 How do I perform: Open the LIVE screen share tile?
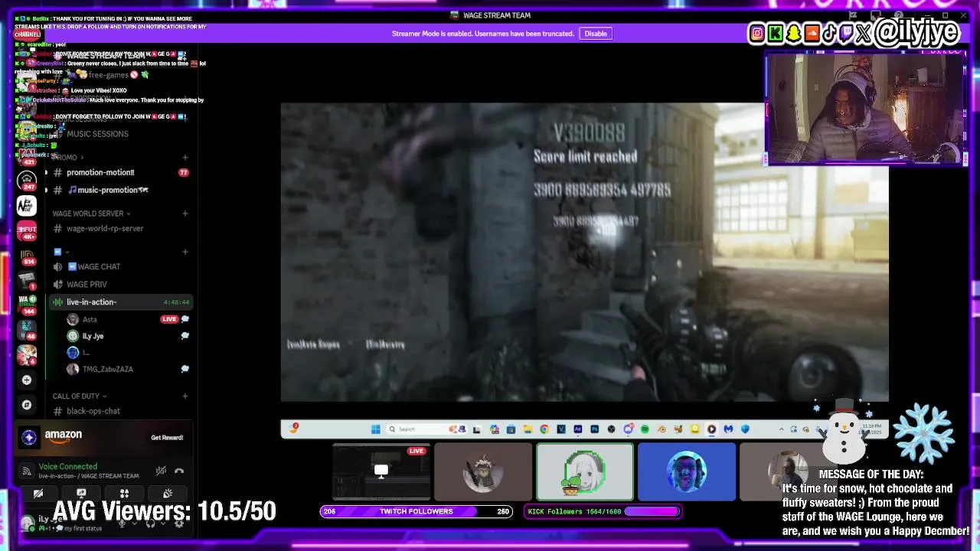[x=381, y=471]
